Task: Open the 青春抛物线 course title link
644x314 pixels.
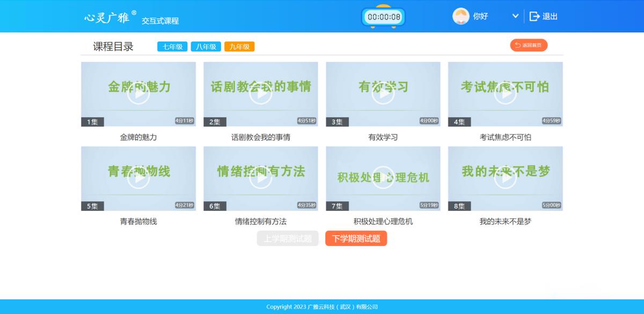Action: click(x=138, y=221)
